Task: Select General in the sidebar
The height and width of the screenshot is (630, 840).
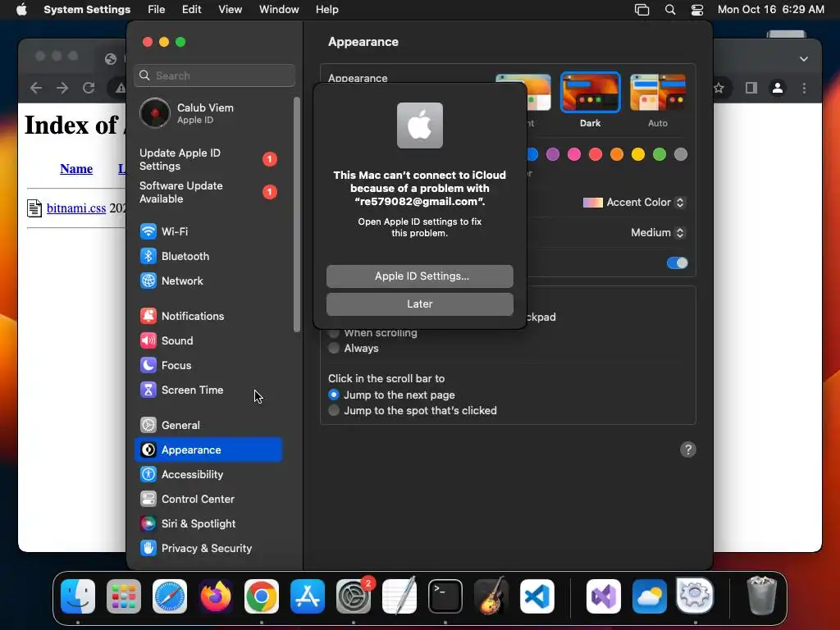Action: tap(208, 426)
